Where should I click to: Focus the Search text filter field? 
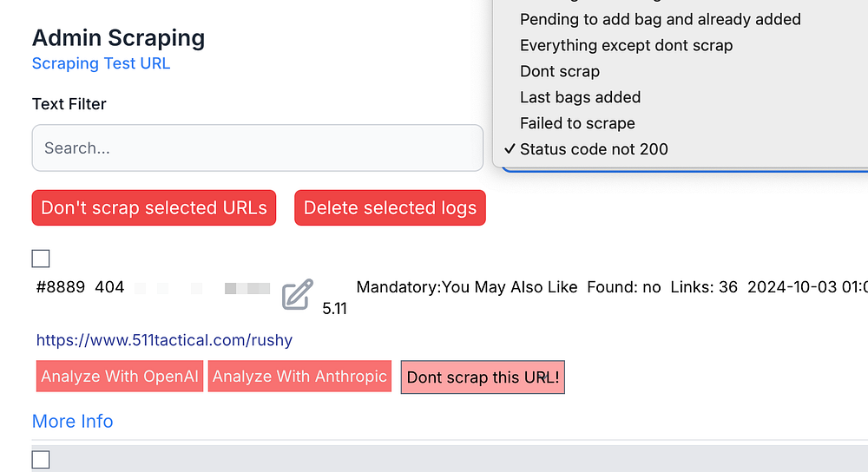click(257, 148)
